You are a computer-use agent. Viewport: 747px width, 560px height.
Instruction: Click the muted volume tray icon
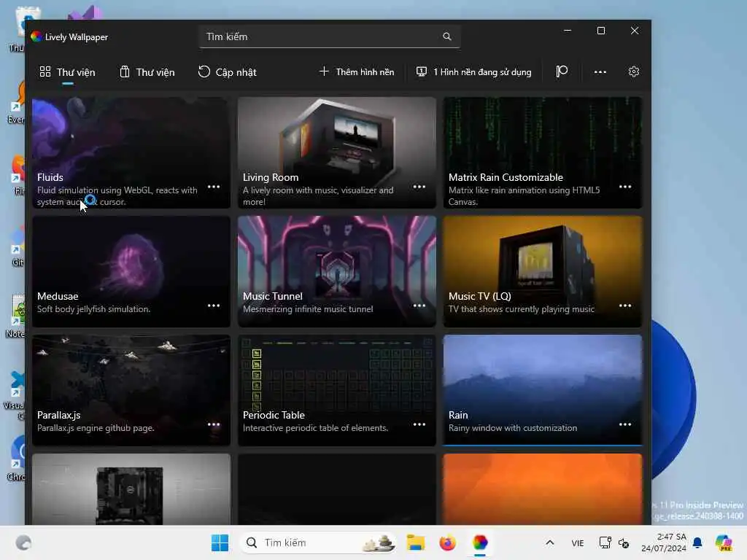[x=624, y=542]
